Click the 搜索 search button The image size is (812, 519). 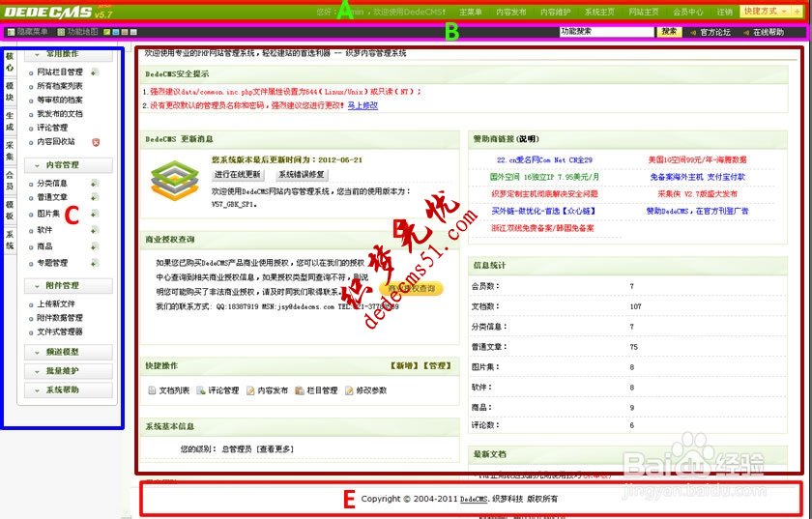pos(669,32)
